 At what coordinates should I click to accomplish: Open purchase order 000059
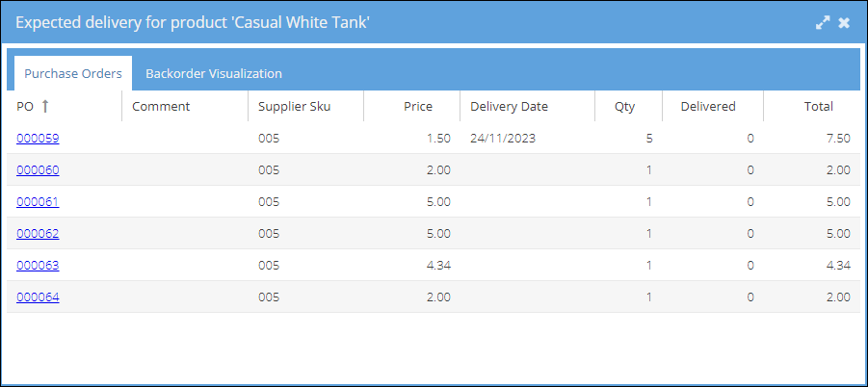38,139
